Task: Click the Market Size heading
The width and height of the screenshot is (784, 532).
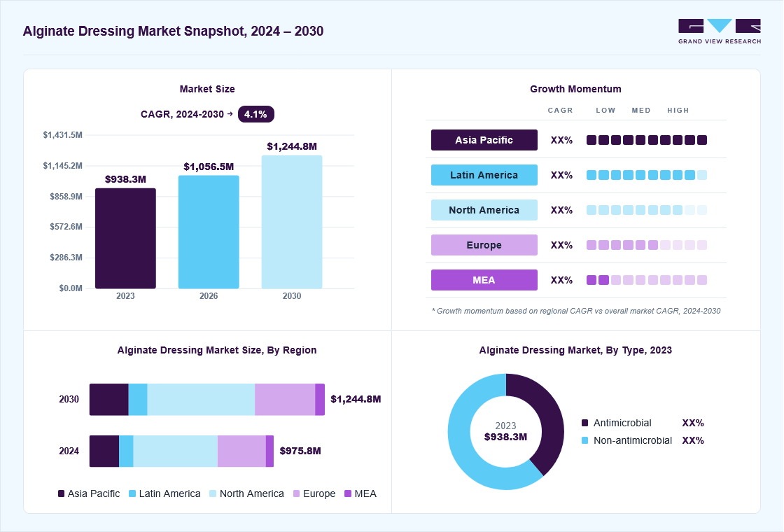Action: click(207, 89)
